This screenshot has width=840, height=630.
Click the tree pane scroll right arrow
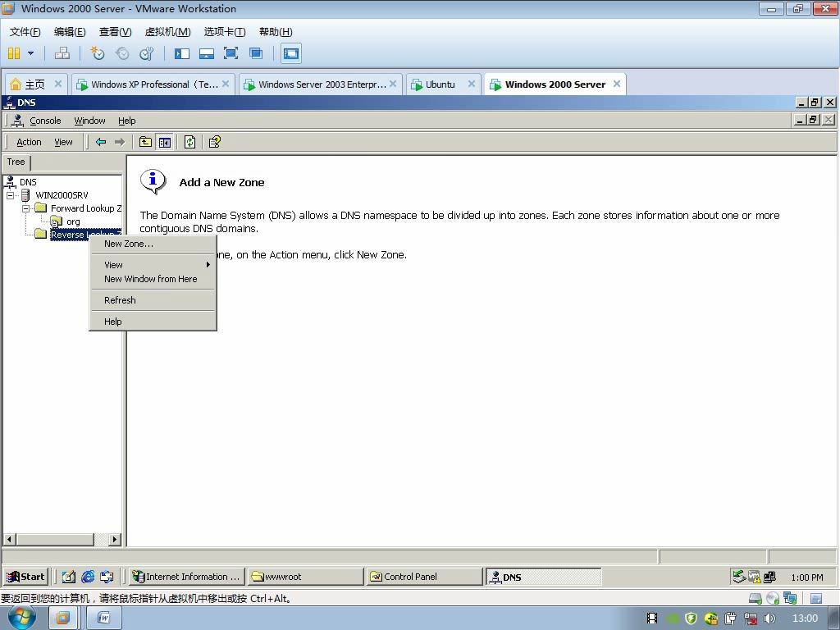[115, 539]
